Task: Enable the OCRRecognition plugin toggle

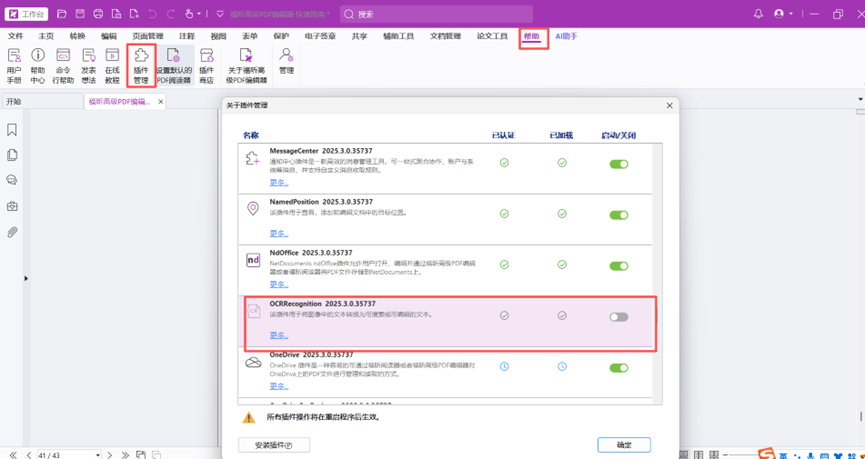Action: tap(619, 317)
